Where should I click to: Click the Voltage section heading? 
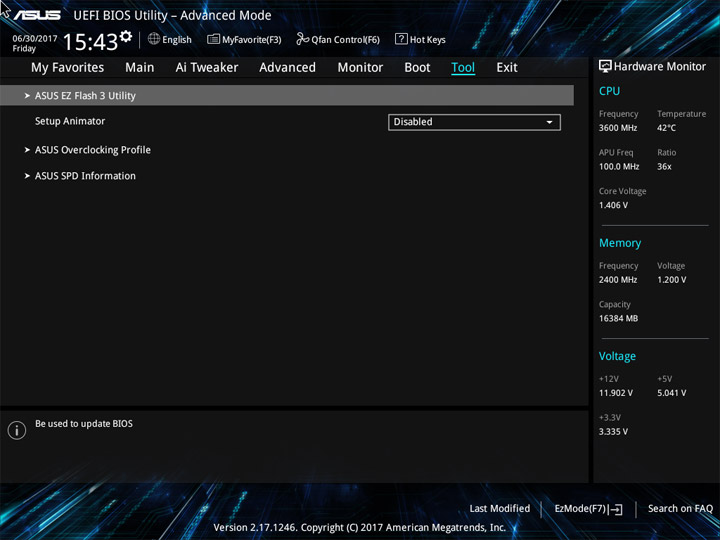tap(617, 356)
